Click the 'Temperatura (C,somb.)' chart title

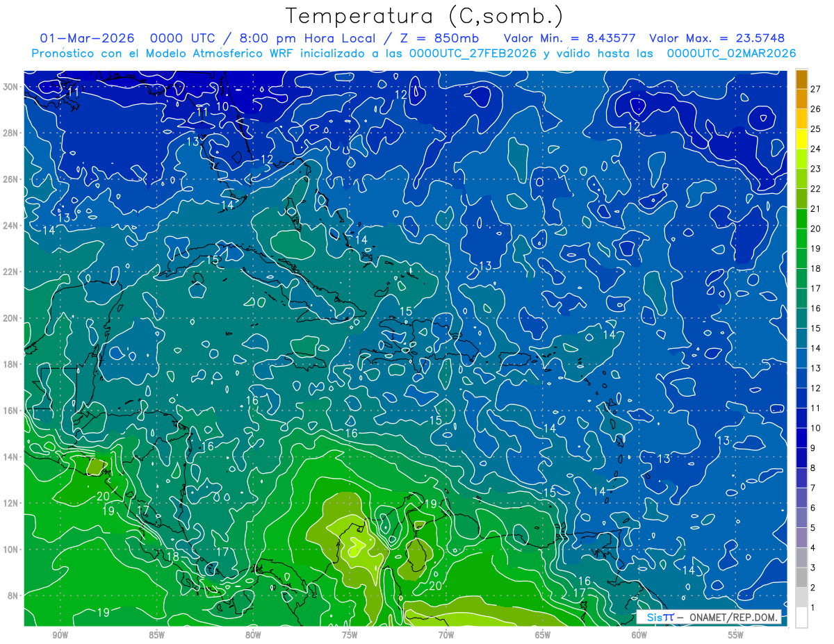point(425,16)
